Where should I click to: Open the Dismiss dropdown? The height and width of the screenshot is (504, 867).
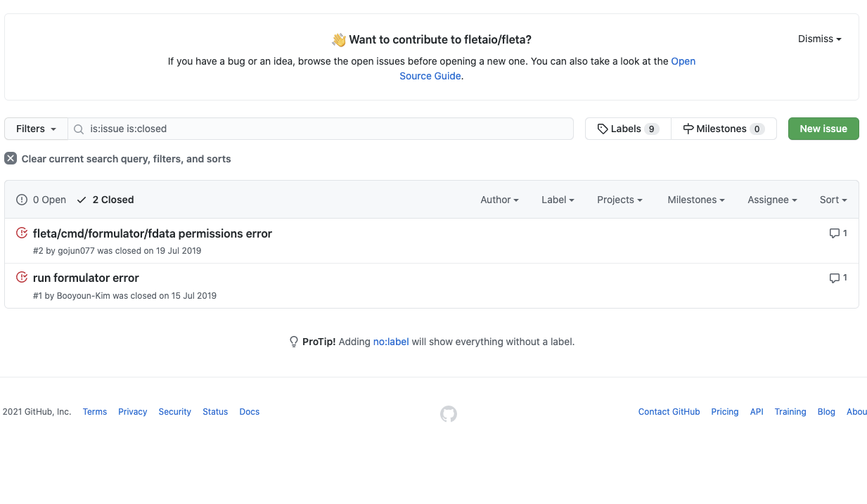click(x=820, y=39)
